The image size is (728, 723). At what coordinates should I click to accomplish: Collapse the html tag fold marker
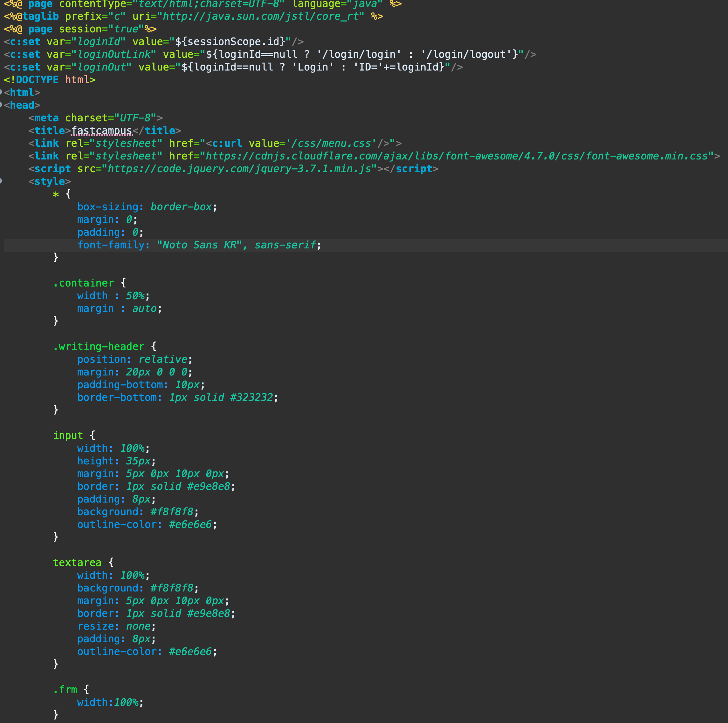1,92
